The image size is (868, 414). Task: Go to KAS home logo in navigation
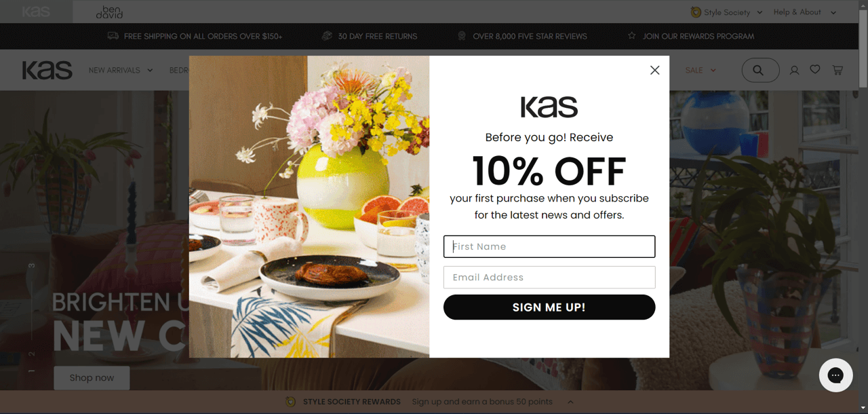click(47, 70)
